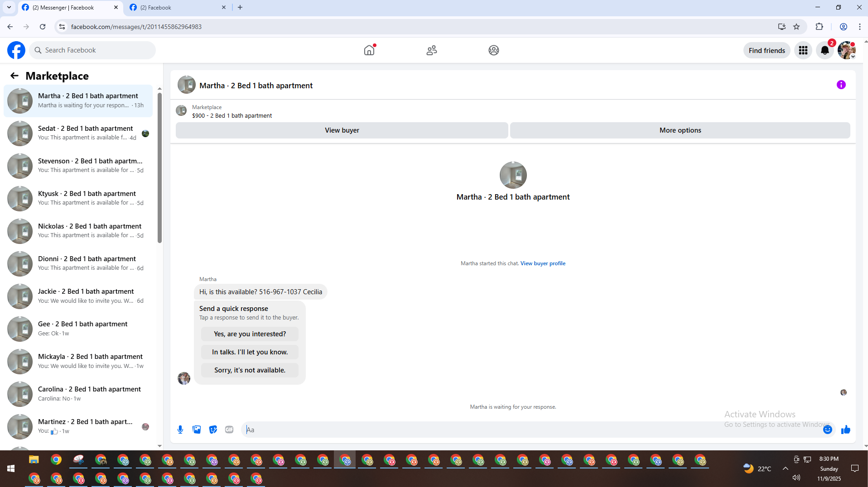868x487 pixels.
Task: Send a voice clip with microphone icon
Action: (x=180, y=430)
